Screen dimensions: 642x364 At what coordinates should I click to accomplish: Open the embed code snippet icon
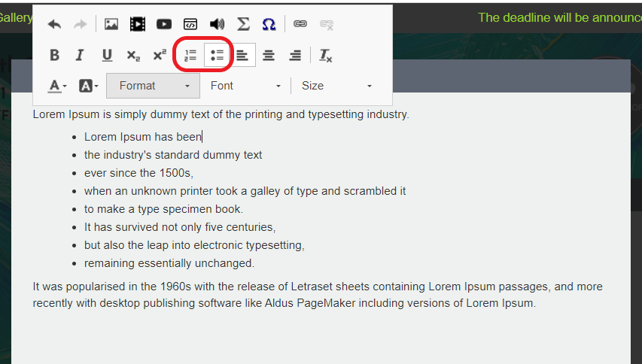click(190, 24)
